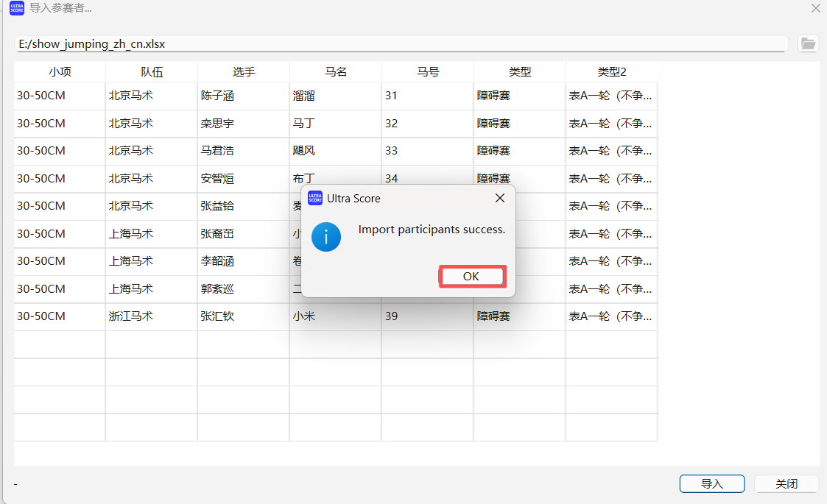Click the 浙江马术 team cell
Image resolution: width=827 pixels, height=504 pixels.
tap(151, 316)
